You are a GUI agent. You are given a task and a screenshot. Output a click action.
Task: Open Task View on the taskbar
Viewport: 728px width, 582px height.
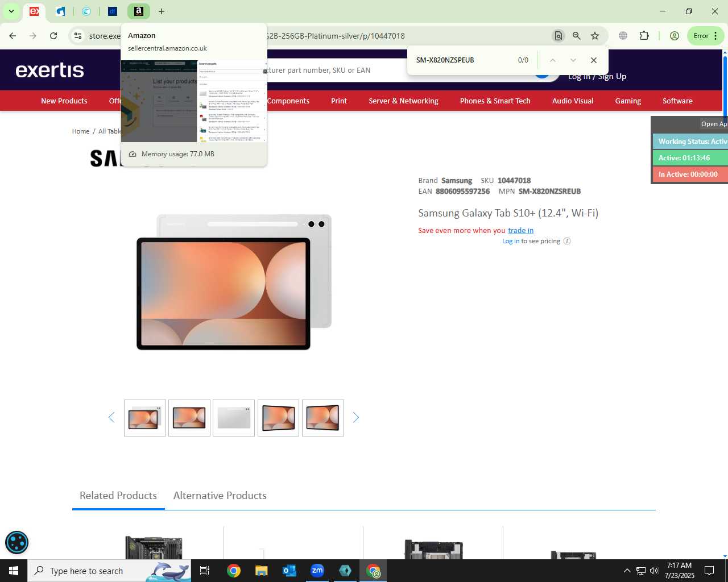coord(205,571)
